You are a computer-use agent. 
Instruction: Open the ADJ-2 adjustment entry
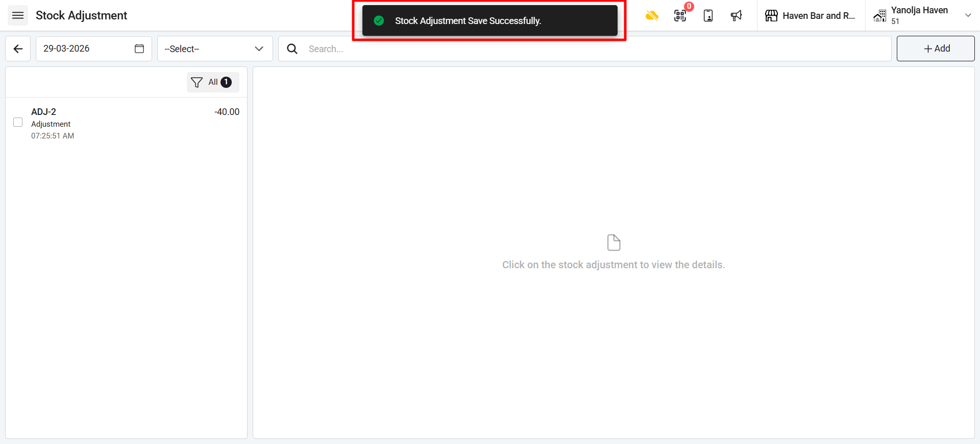[x=127, y=123]
